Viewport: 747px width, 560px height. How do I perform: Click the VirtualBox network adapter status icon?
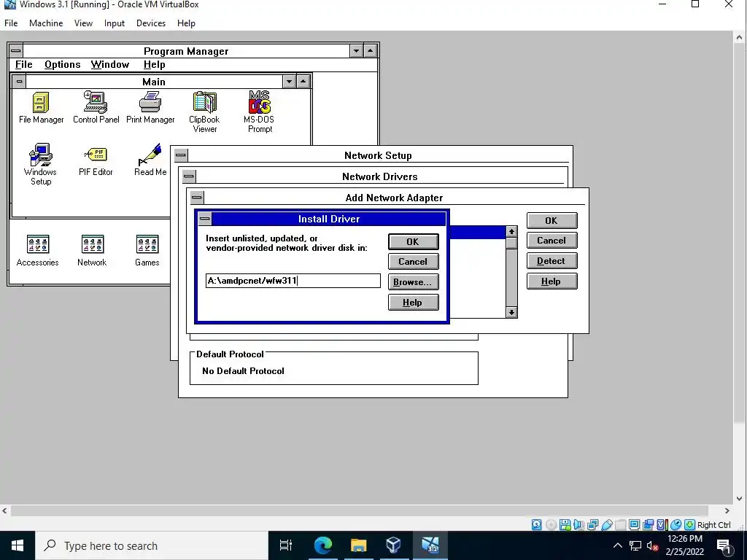click(x=592, y=525)
